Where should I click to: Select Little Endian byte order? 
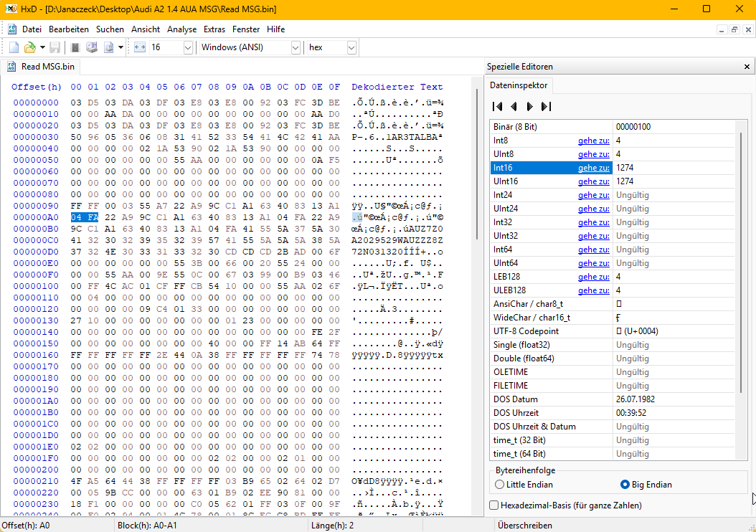500,485
